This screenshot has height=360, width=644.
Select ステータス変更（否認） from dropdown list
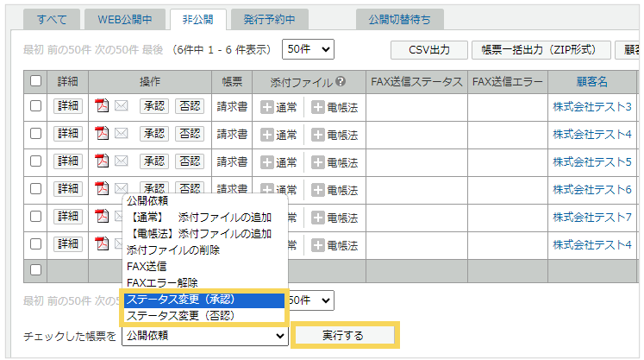click(x=179, y=316)
